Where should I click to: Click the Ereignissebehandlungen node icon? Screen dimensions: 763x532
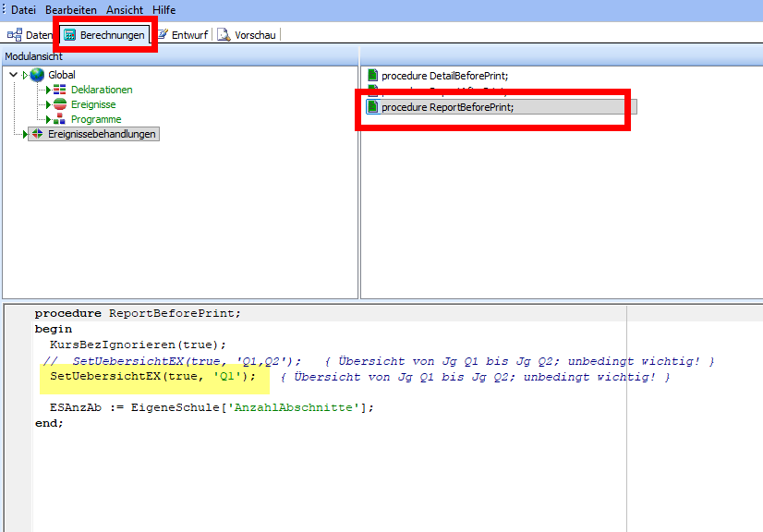(37, 134)
